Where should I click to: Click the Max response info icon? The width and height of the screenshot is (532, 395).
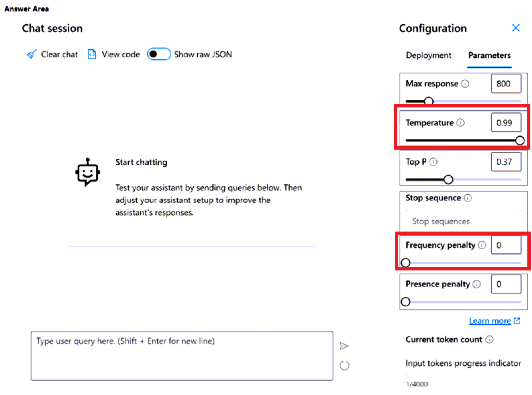click(465, 84)
